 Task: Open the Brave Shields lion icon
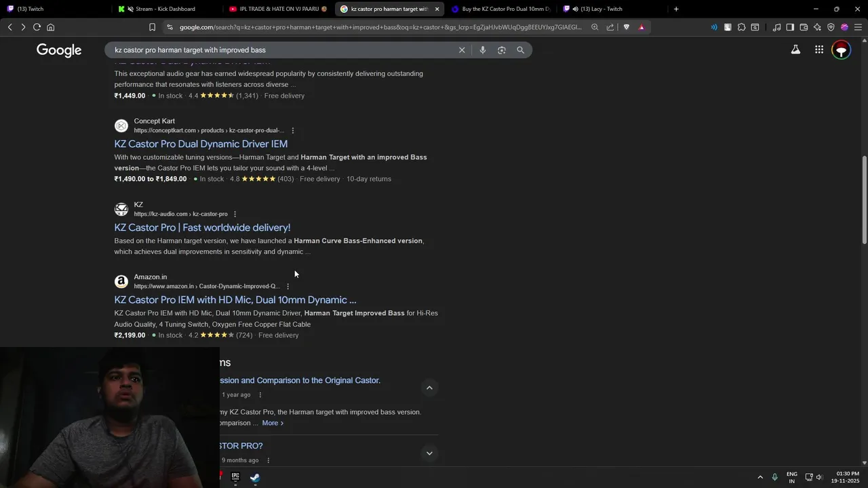point(626,27)
